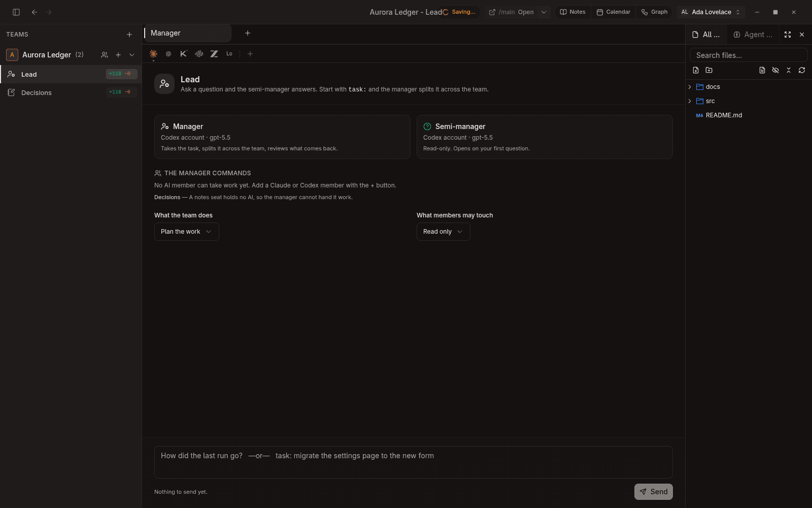Focus the Search files field
This screenshot has width=812, height=508.
(x=749, y=55)
